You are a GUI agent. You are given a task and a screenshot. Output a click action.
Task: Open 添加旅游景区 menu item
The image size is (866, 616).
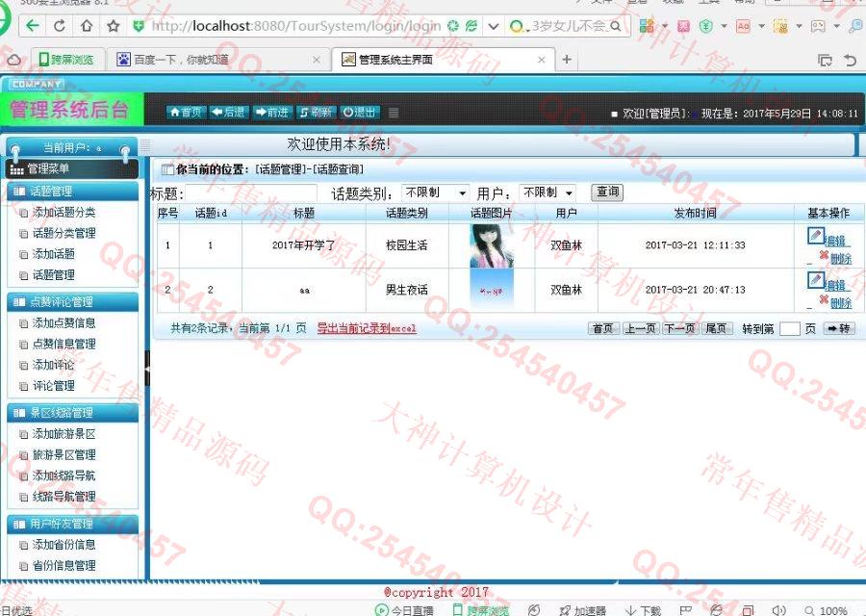(64, 434)
